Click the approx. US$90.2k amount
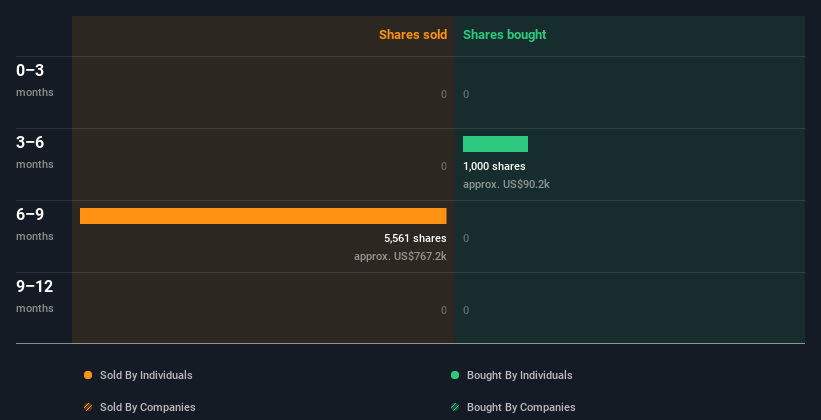 point(506,184)
